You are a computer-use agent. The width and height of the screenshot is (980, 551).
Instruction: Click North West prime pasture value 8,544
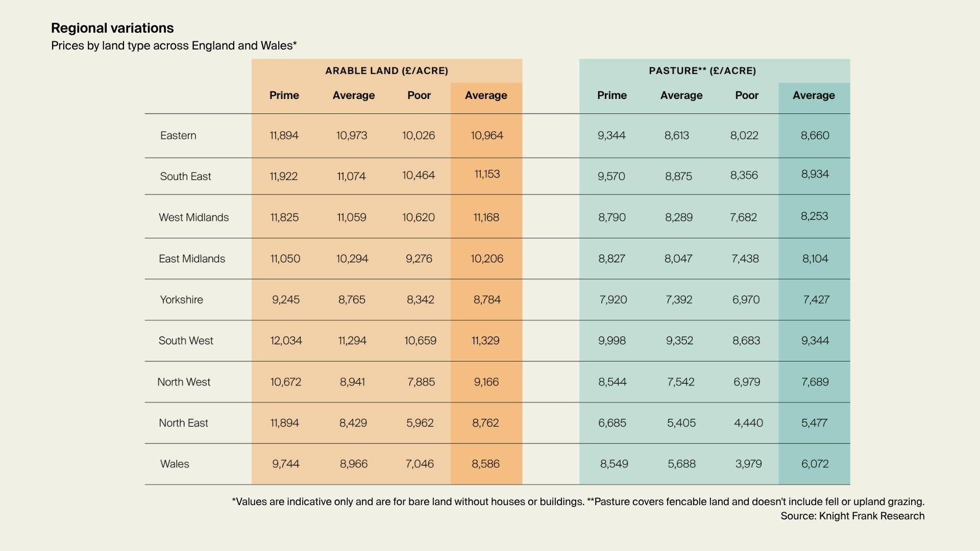[612, 382]
